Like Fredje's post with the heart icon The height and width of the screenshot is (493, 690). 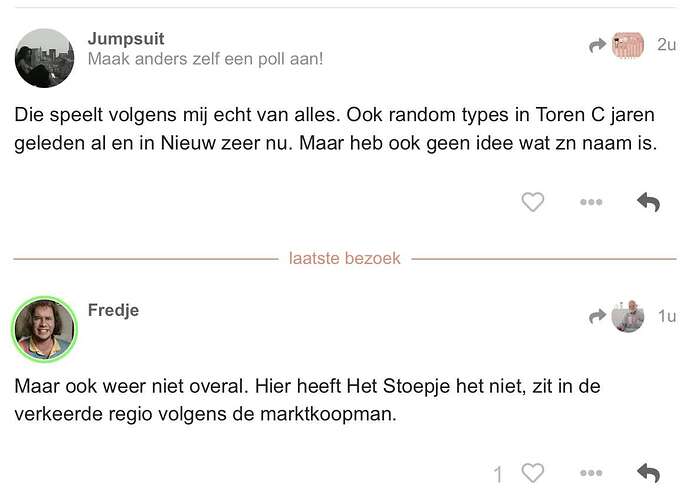[x=532, y=473]
